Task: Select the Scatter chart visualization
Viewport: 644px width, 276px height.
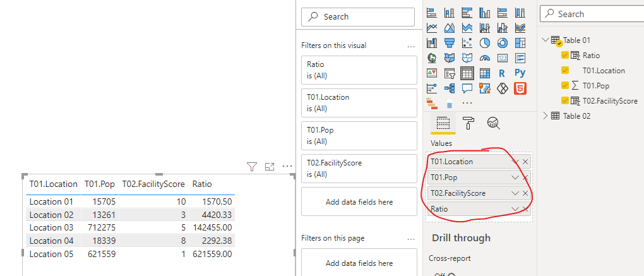Action: click(x=467, y=43)
